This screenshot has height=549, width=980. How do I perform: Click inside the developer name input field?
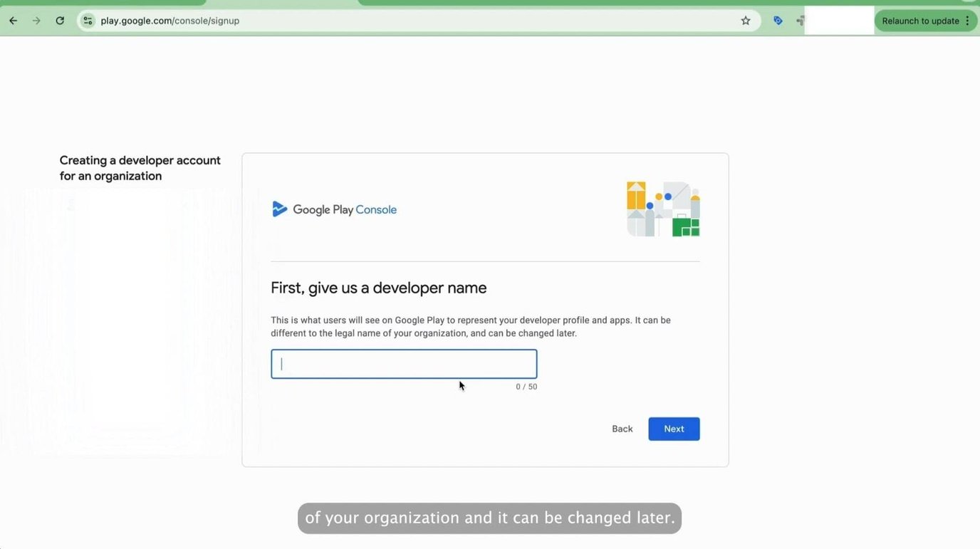(403, 363)
